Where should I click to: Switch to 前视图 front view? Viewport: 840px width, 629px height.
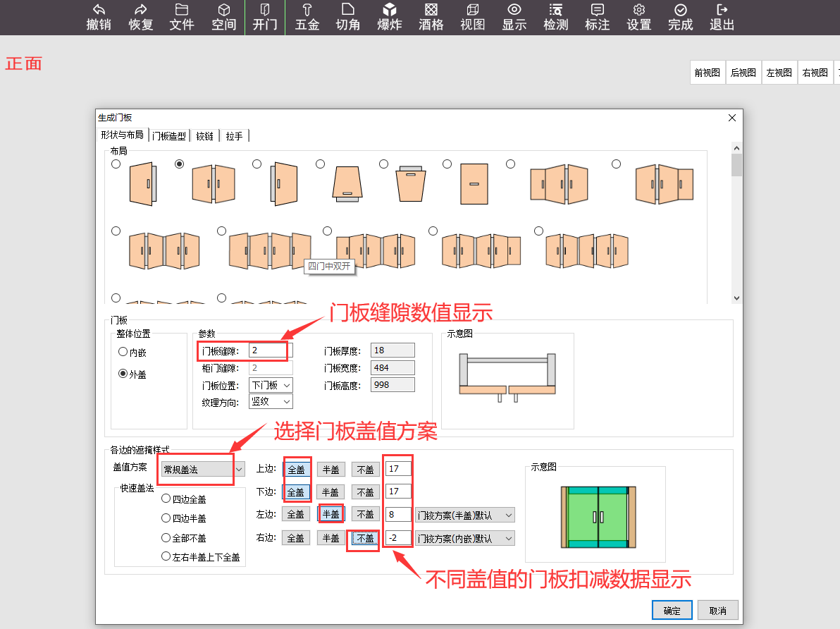pyautogui.click(x=707, y=73)
